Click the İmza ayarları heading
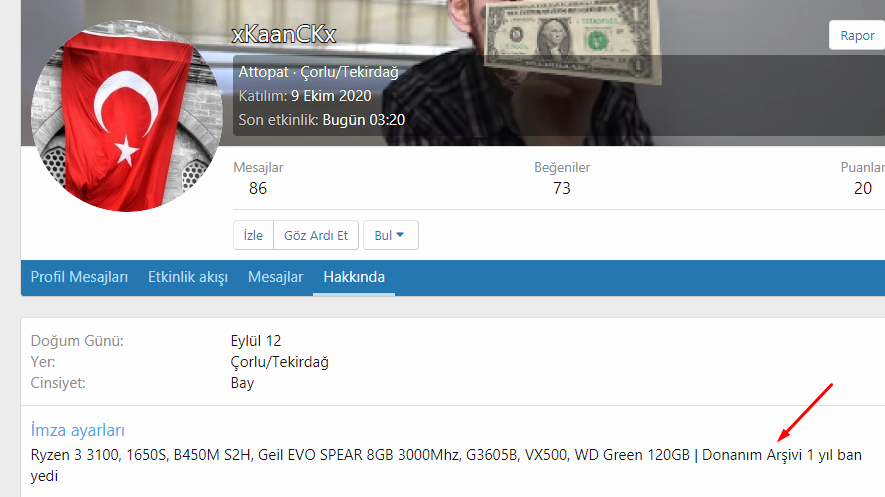 click(x=77, y=430)
